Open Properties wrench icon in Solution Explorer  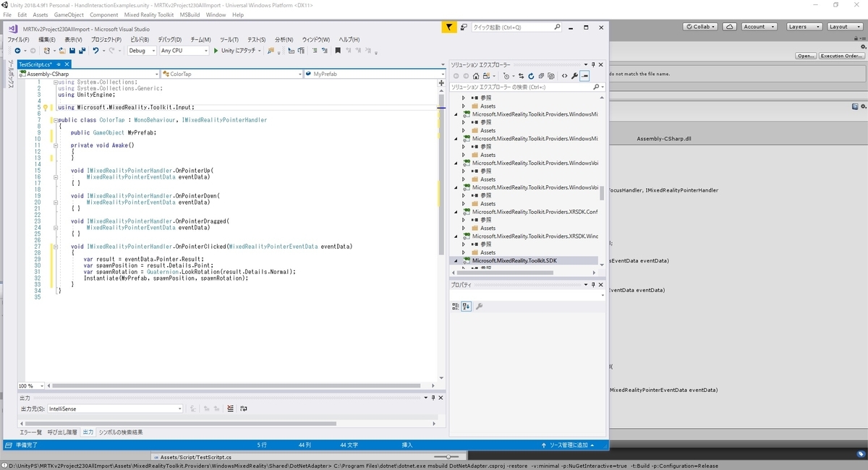[x=574, y=76]
